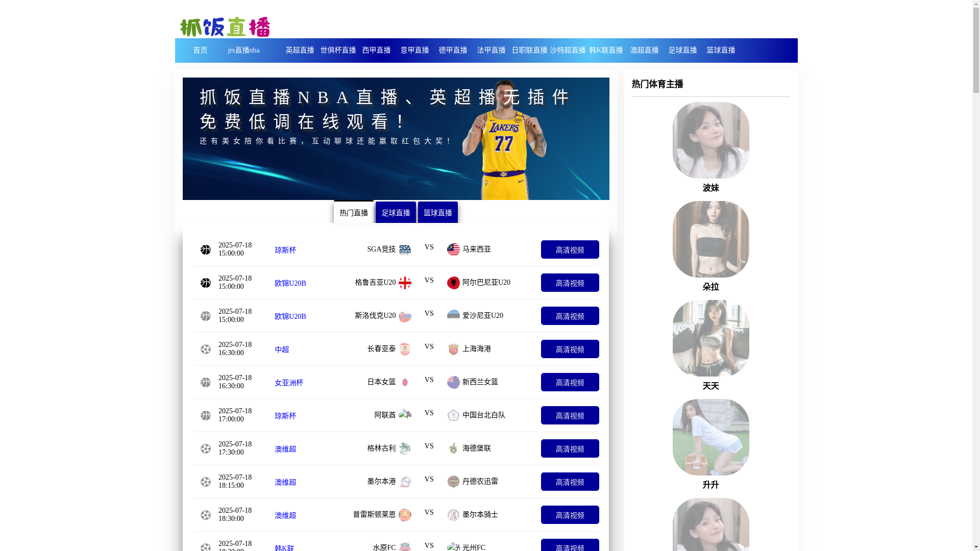Image resolution: width=980 pixels, height=551 pixels.
Task: Click soccer ball icon for the 墨尔本港 match
Action: point(206,482)
